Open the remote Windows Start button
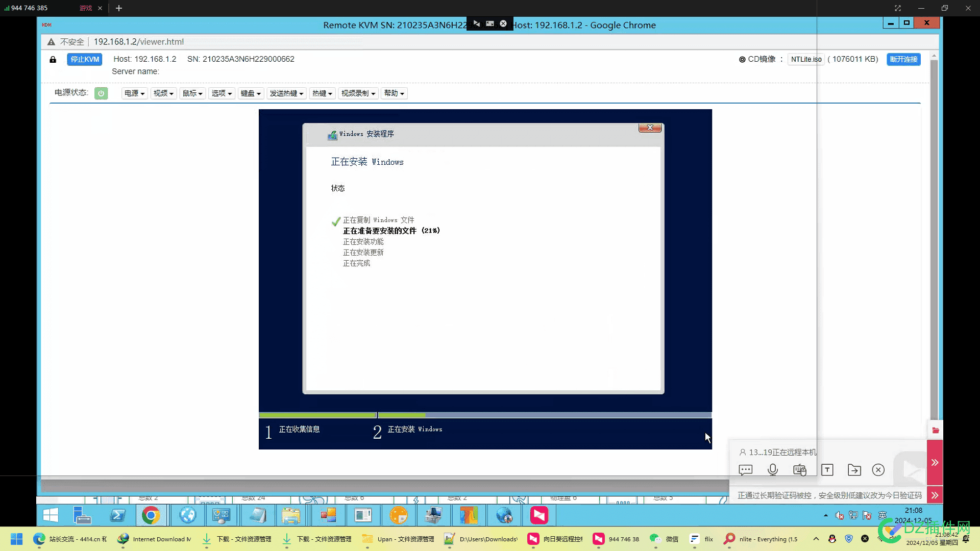Image resolution: width=980 pixels, height=551 pixels. tap(51, 515)
